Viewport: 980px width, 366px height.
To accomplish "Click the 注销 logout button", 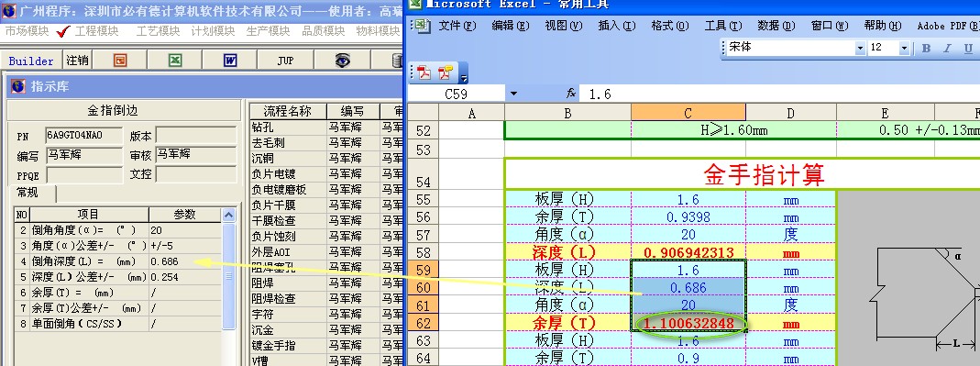I will (x=78, y=60).
